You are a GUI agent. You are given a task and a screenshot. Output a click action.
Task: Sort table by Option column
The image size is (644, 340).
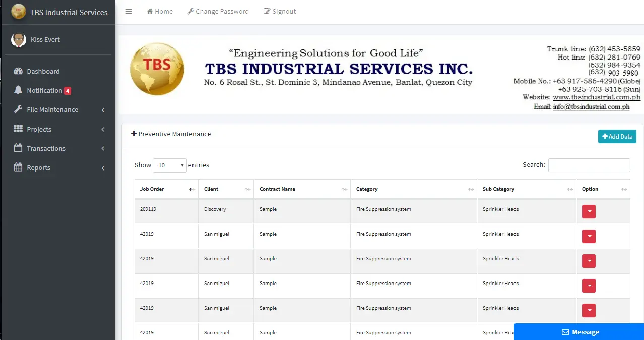603,189
